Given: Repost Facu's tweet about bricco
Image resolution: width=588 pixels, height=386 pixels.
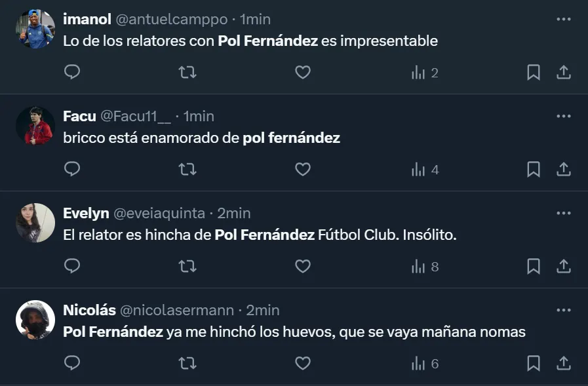Looking at the screenshot, I should tap(187, 169).
